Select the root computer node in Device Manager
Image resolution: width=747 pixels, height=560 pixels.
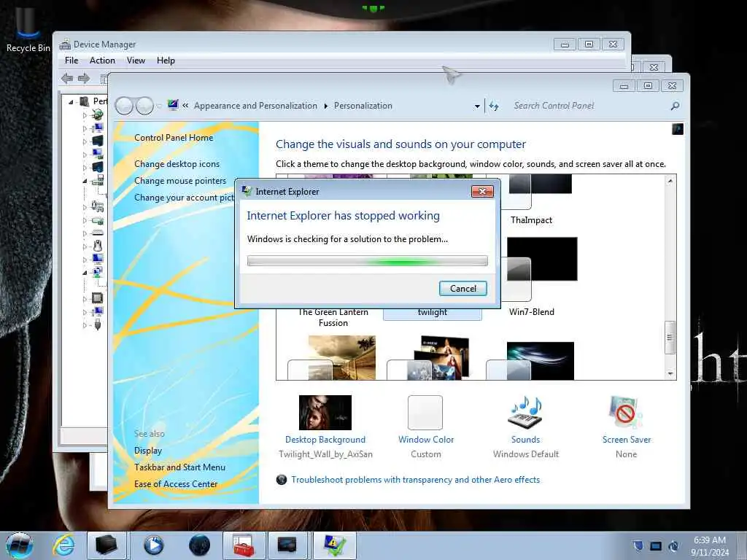(85, 101)
